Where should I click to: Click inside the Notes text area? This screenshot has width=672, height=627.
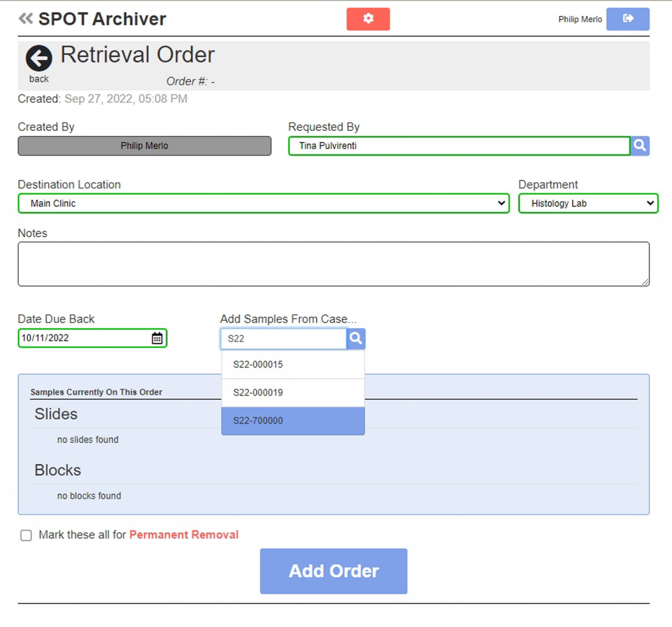pos(333,264)
